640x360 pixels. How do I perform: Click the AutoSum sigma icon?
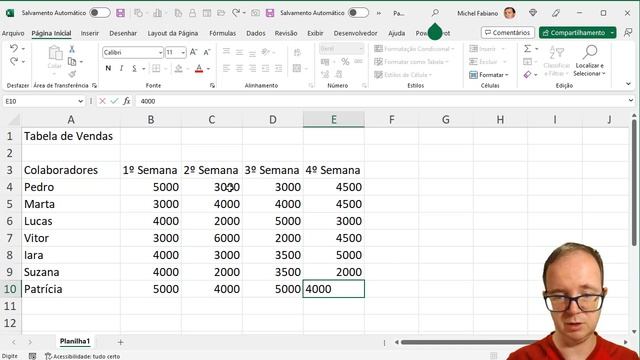pyautogui.click(x=527, y=49)
